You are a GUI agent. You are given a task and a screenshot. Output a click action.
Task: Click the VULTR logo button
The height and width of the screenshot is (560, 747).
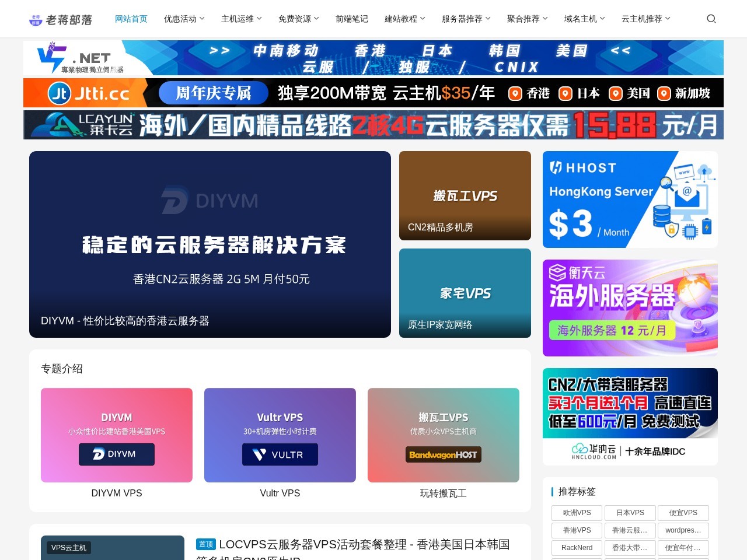tap(280, 454)
